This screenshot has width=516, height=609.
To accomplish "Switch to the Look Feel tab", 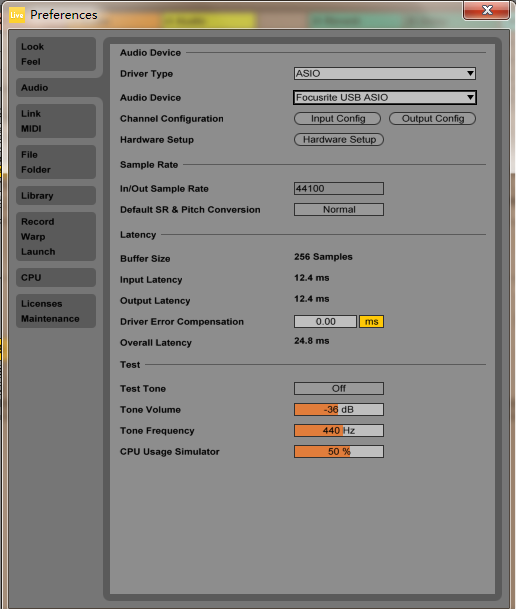I will [56, 54].
